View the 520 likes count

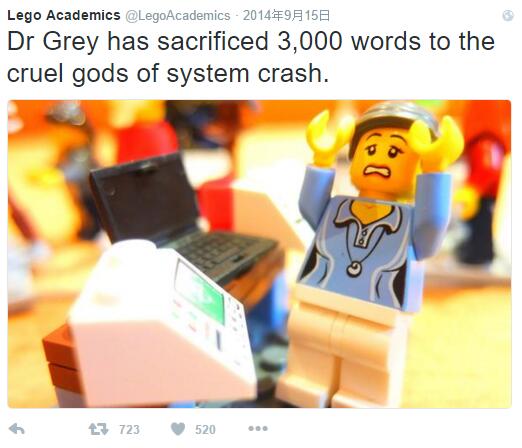(x=205, y=429)
